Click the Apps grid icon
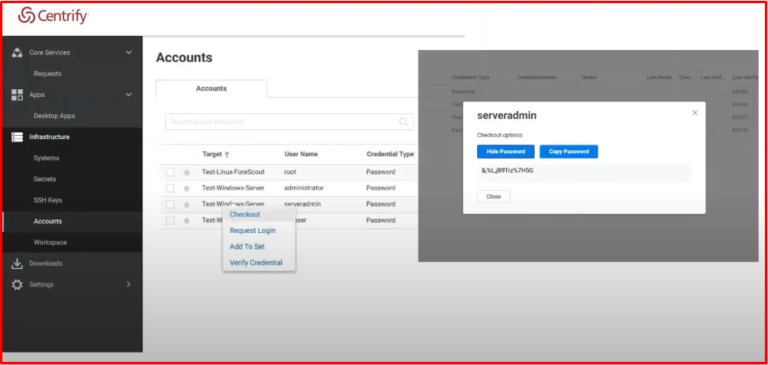Viewport: 768px width, 365px height. 17,95
